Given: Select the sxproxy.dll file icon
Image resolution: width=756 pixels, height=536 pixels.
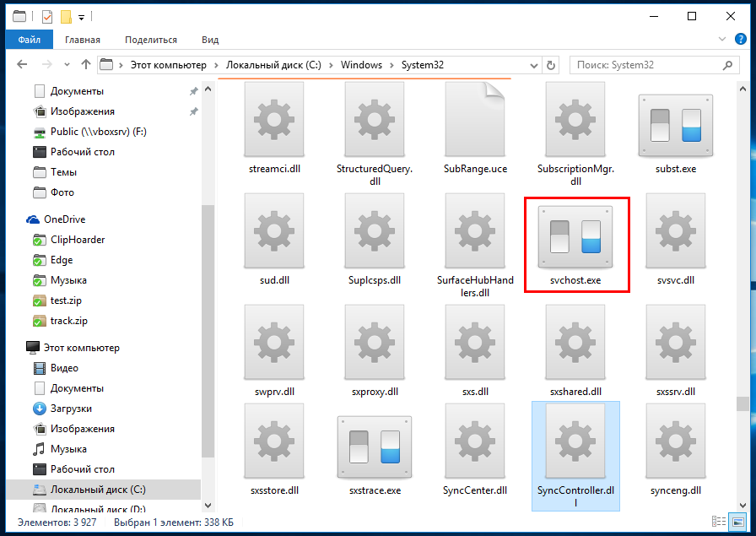Looking at the screenshot, I should tap(375, 342).
